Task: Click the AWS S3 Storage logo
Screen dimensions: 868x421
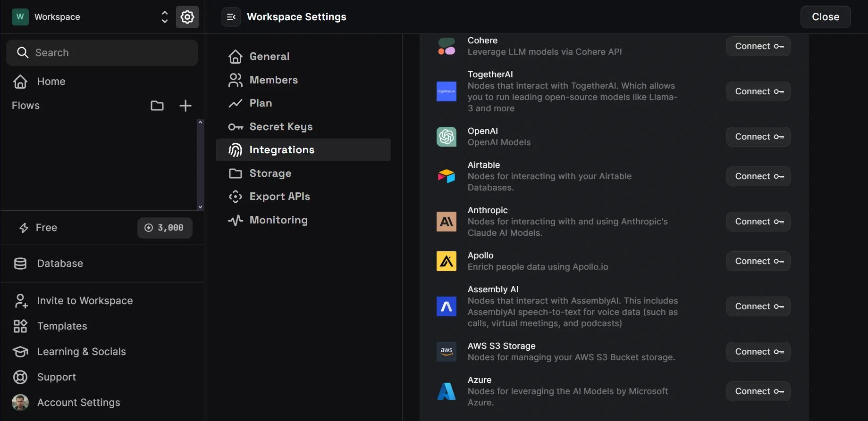Action: click(x=447, y=352)
